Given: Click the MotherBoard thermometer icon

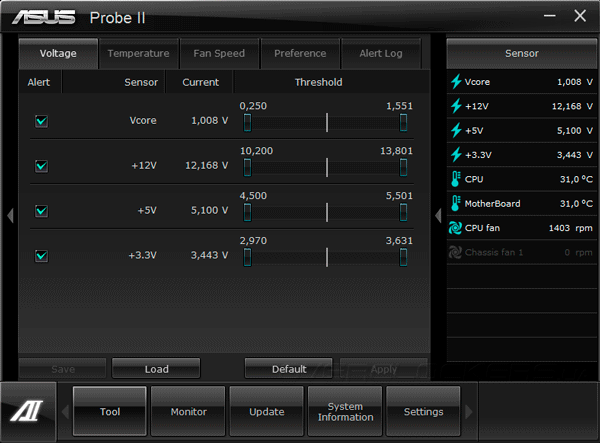Looking at the screenshot, I should (456, 204).
